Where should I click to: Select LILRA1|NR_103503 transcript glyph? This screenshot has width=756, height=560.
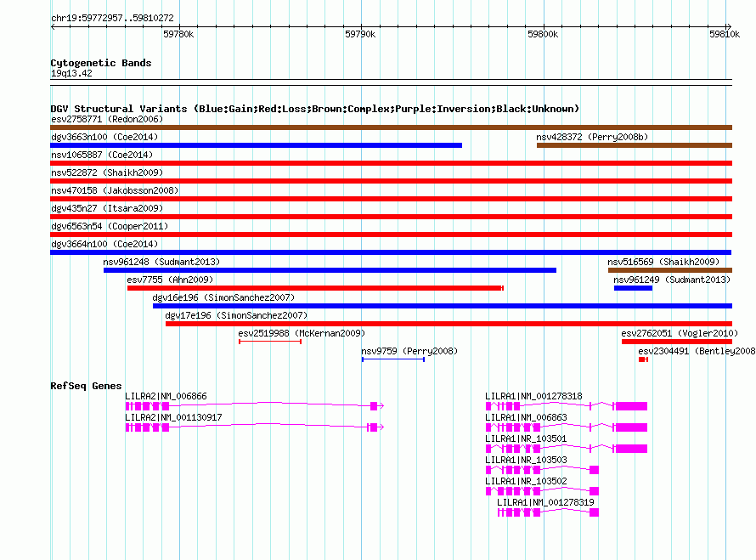[x=543, y=470]
